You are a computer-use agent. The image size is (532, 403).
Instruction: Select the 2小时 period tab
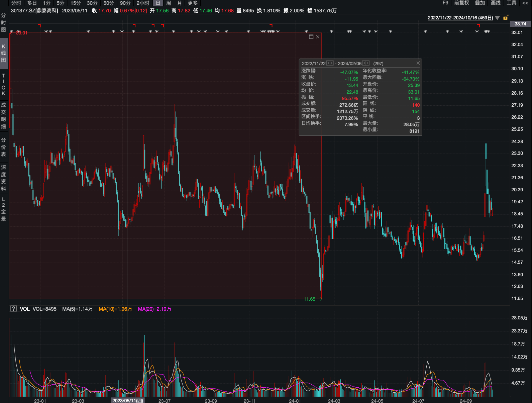(x=143, y=3)
